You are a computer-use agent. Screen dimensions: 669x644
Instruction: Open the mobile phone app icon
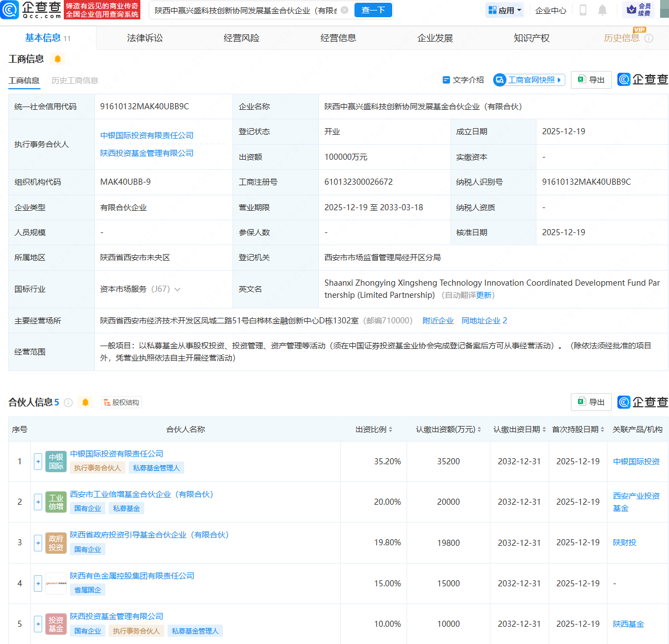point(583,10)
